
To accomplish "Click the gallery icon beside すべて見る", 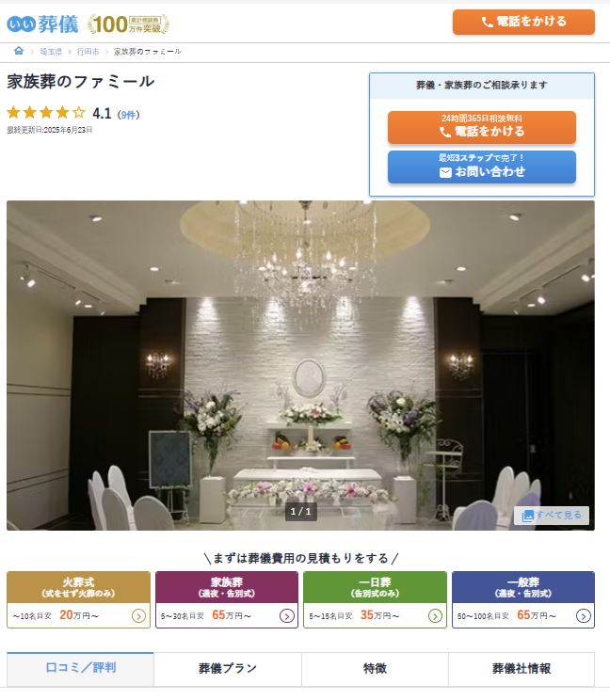I will coord(528,516).
